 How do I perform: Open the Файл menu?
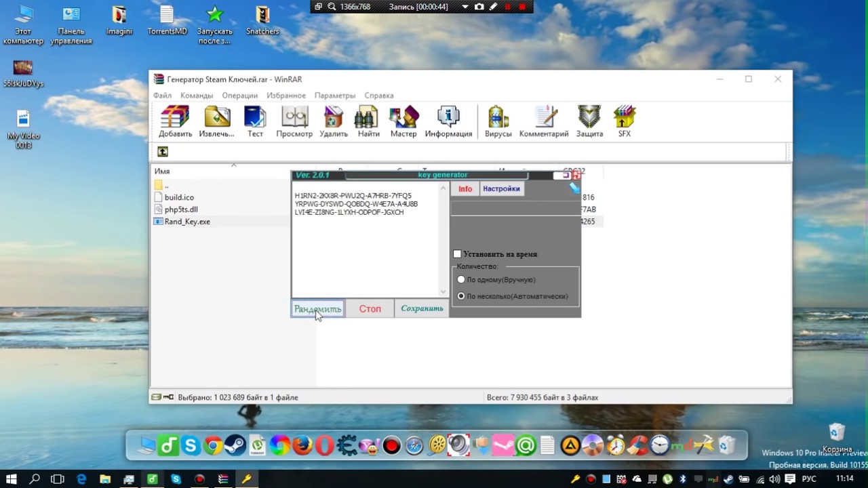point(163,96)
